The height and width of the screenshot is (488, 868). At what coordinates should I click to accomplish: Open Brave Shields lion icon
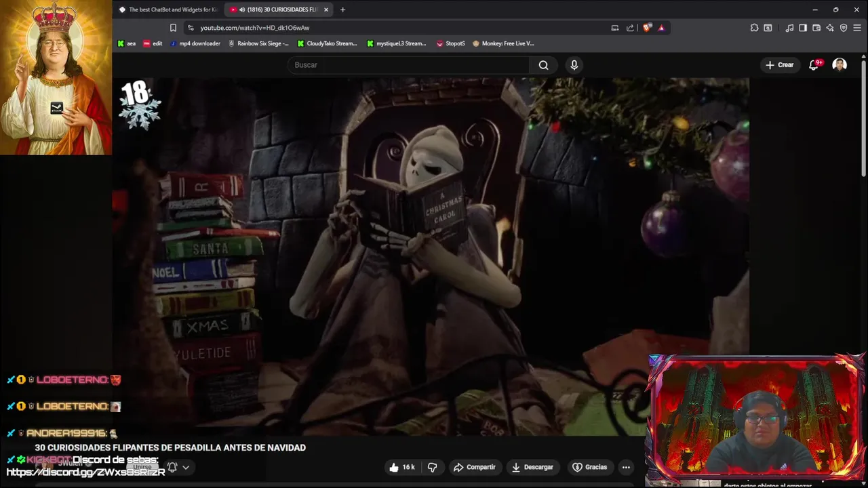pos(647,28)
